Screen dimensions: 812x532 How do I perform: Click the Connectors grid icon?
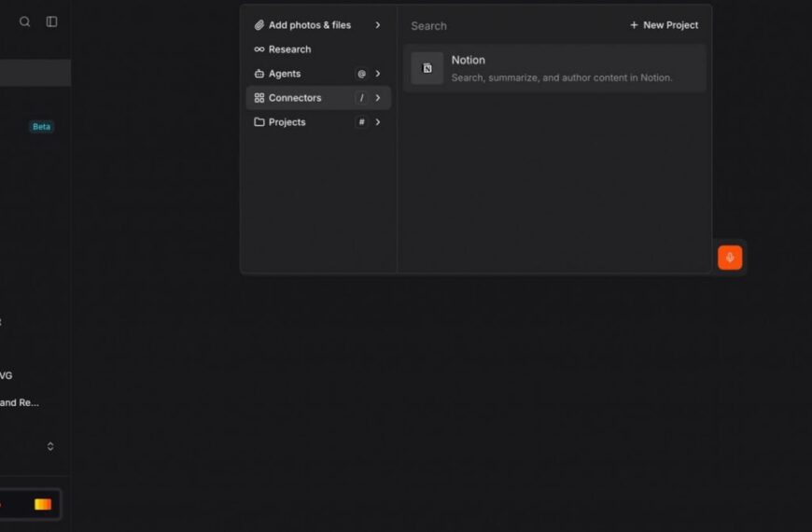coord(259,98)
